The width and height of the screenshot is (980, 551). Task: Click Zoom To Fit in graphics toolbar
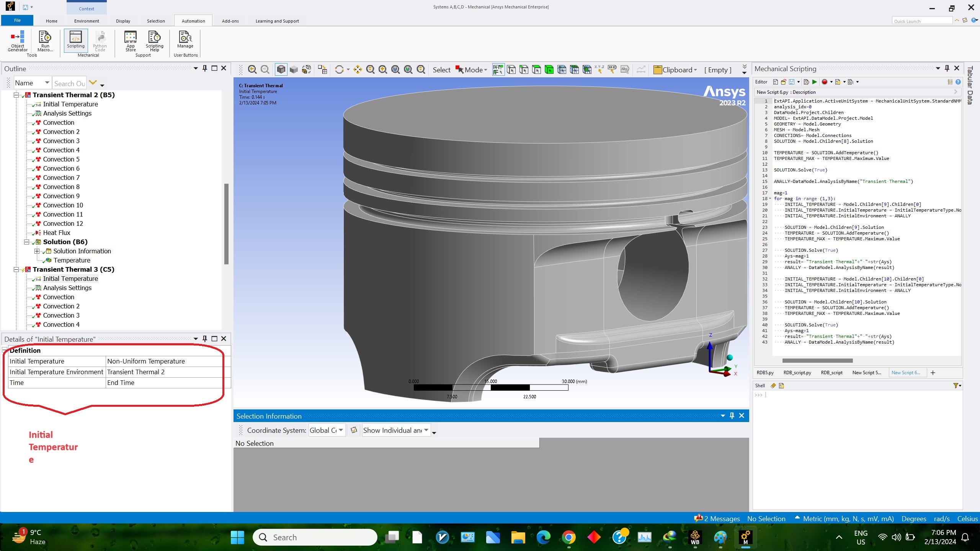click(395, 69)
